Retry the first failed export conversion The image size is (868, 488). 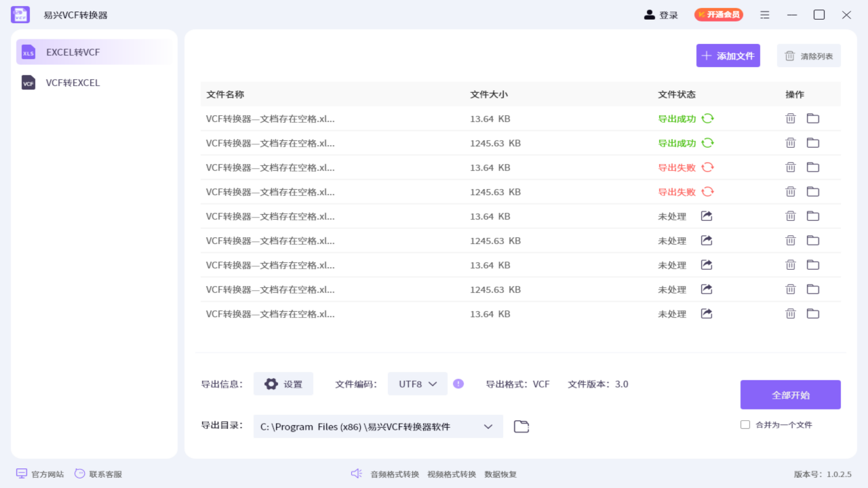click(707, 167)
